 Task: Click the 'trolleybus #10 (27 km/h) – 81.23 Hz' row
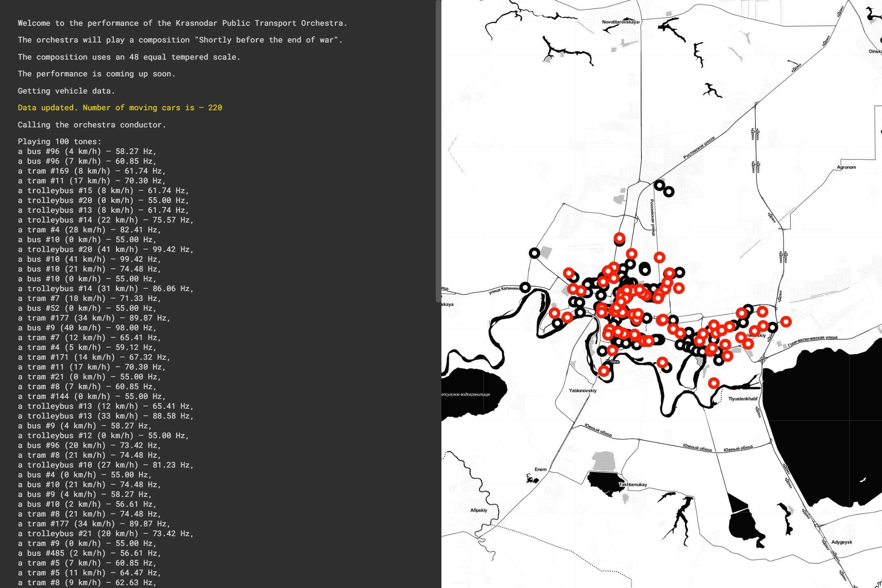point(106,465)
